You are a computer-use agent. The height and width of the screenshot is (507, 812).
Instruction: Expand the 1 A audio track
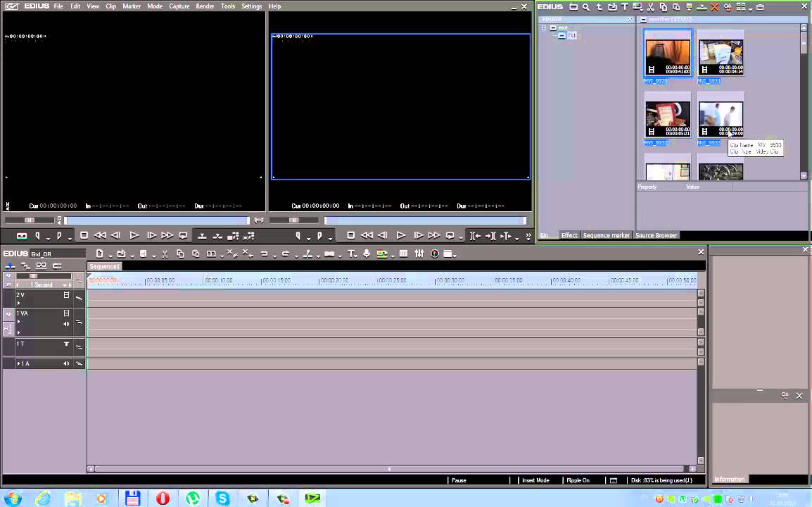tap(18, 363)
